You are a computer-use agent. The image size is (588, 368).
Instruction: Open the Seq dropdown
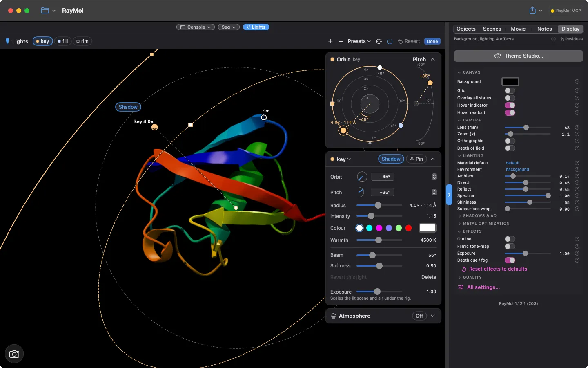(x=229, y=27)
